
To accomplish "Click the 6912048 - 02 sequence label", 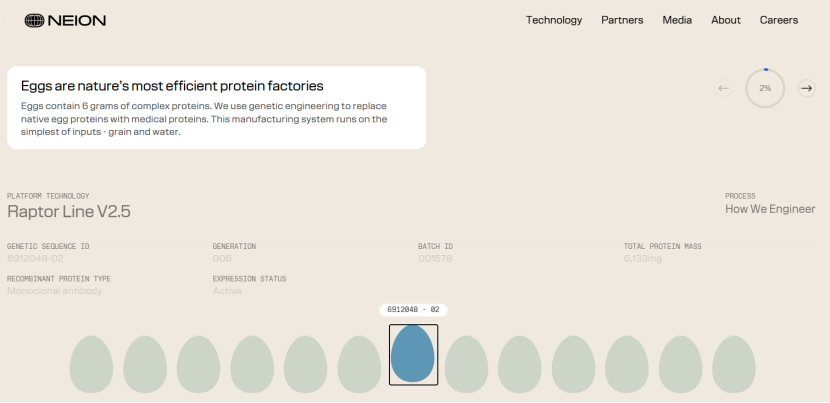I will click(413, 310).
